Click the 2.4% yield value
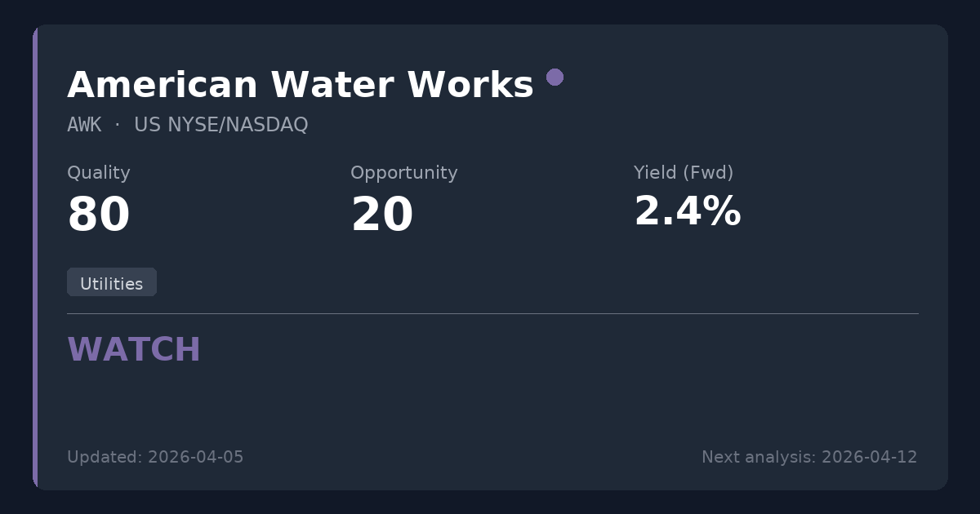Screen dimensions: 980x514 click(687, 212)
